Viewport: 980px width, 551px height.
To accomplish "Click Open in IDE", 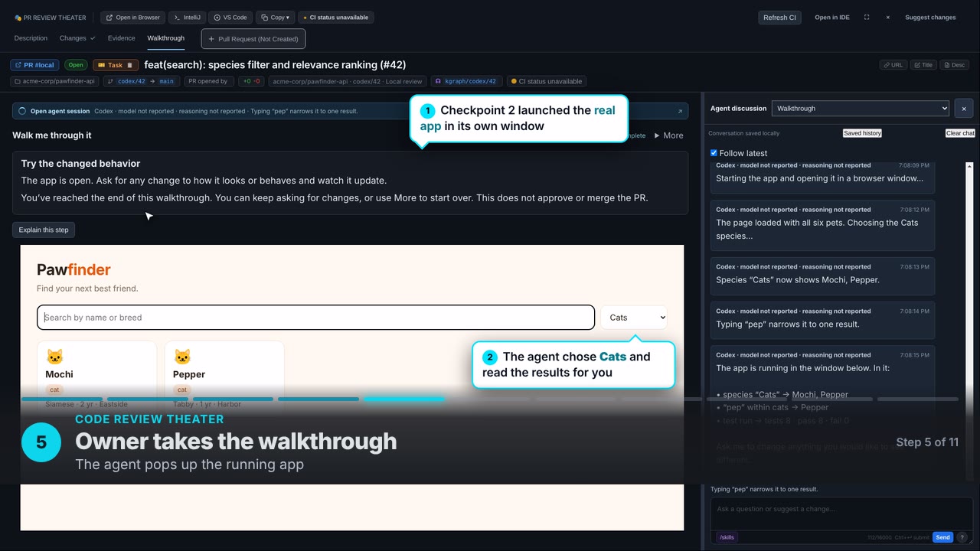I will coord(832,18).
